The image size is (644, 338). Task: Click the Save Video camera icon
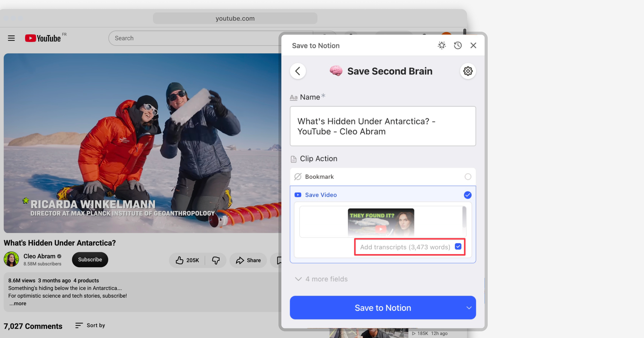pos(298,195)
